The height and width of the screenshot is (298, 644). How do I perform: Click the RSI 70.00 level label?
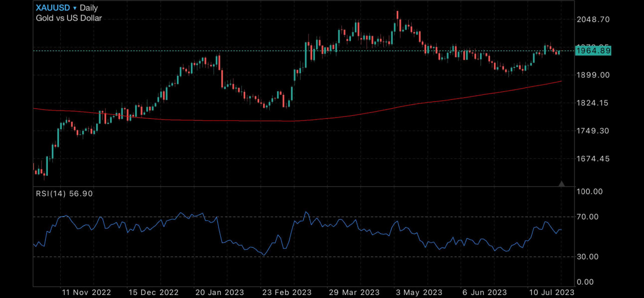587,217
